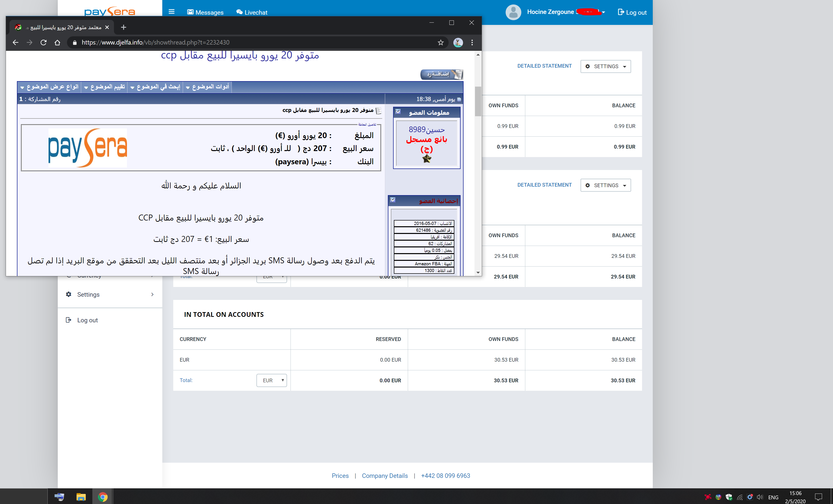The image size is (833, 504).
Task: Open Windows Security shield in the tray
Action: pyautogui.click(x=729, y=497)
